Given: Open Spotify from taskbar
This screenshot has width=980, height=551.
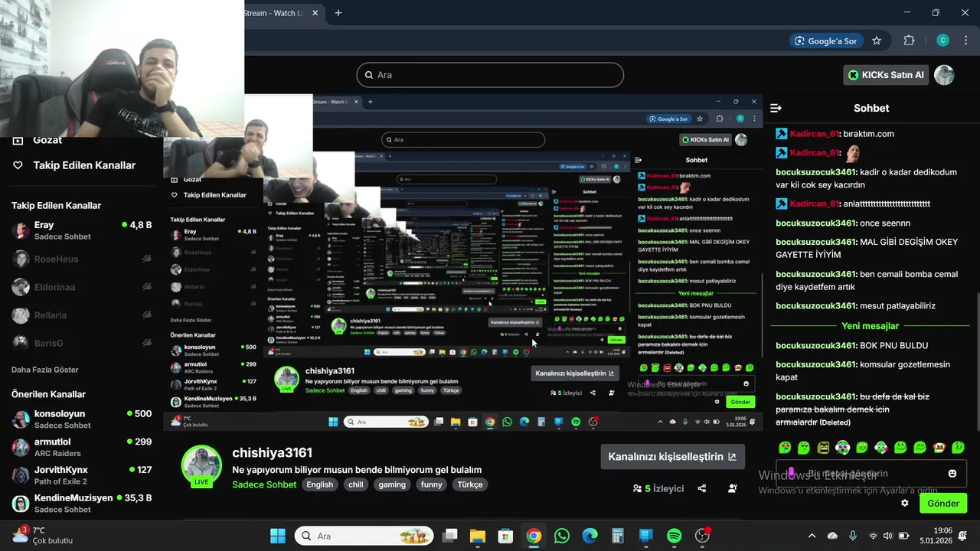Looking at the screenshot, I should point(674,536).
